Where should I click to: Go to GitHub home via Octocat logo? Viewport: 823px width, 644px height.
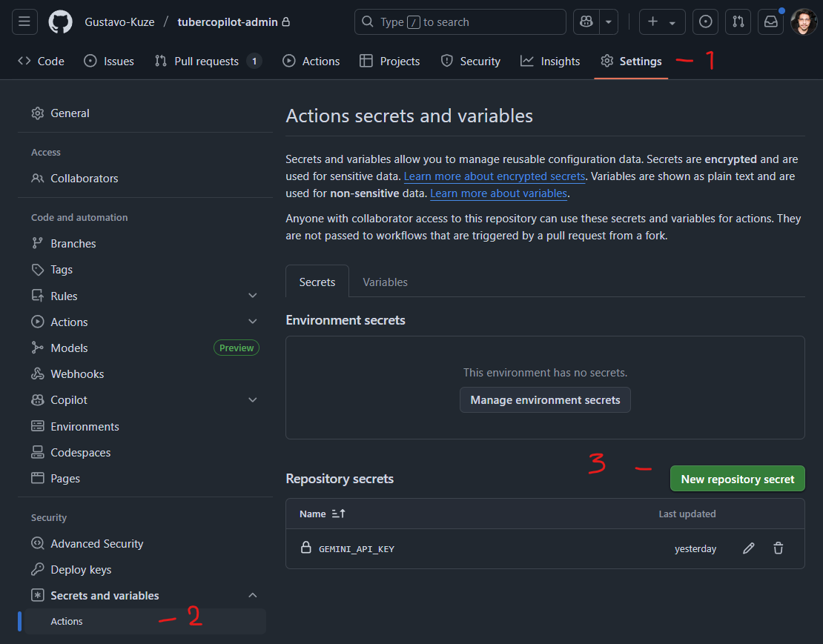[x=60, y=22]
